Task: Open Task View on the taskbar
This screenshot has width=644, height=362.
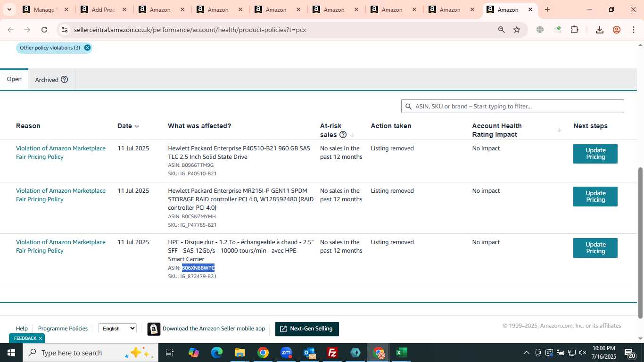Action: tap(170, 353)
